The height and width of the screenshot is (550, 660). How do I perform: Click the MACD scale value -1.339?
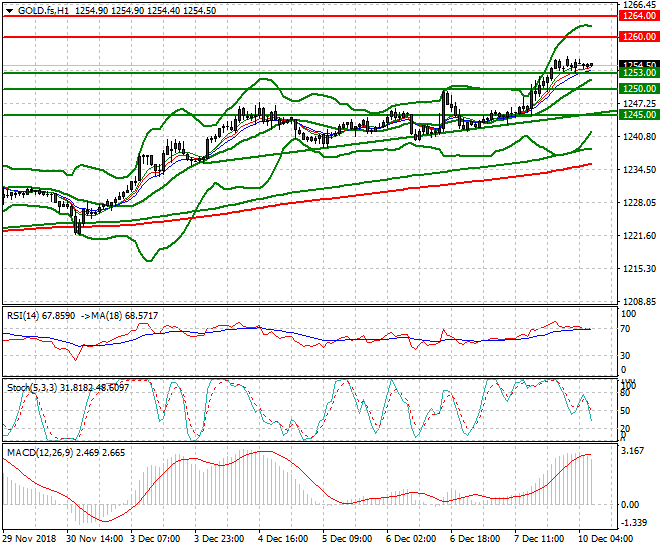click(x=634, y=523)
